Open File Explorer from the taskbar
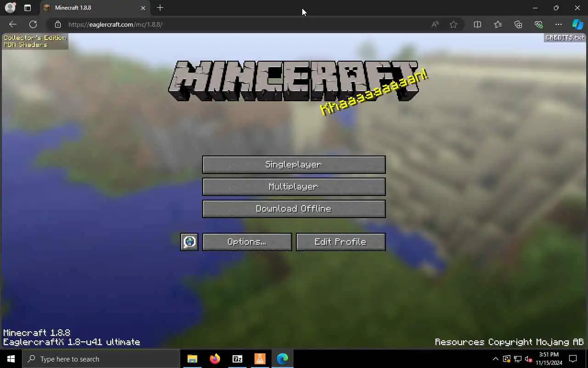Screen dimensions: 588x368 pos(192,359)
